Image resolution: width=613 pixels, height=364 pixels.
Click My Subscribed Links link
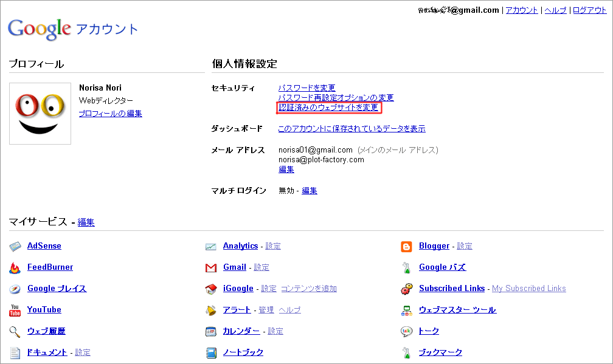pos(529,289)
